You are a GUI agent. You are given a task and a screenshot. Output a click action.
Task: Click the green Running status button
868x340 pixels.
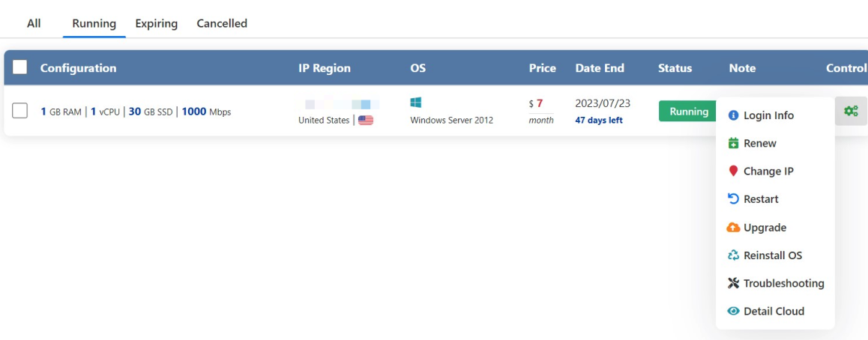click(689, 111)
